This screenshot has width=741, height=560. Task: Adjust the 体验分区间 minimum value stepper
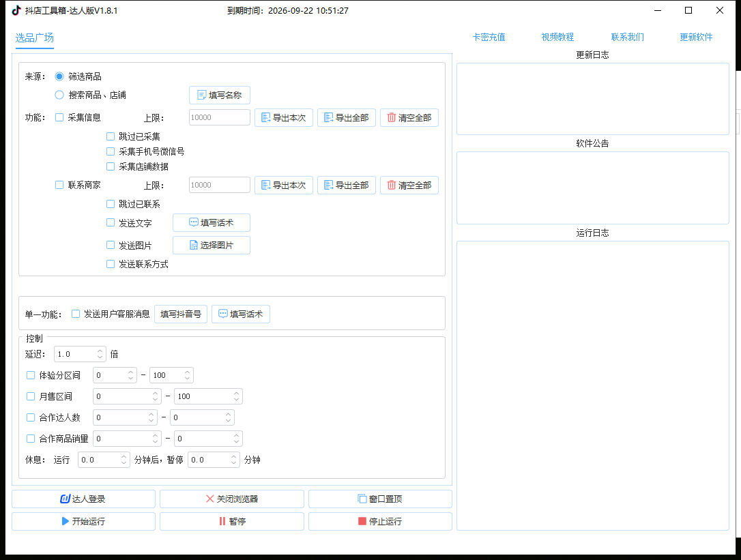coord(131,375)
